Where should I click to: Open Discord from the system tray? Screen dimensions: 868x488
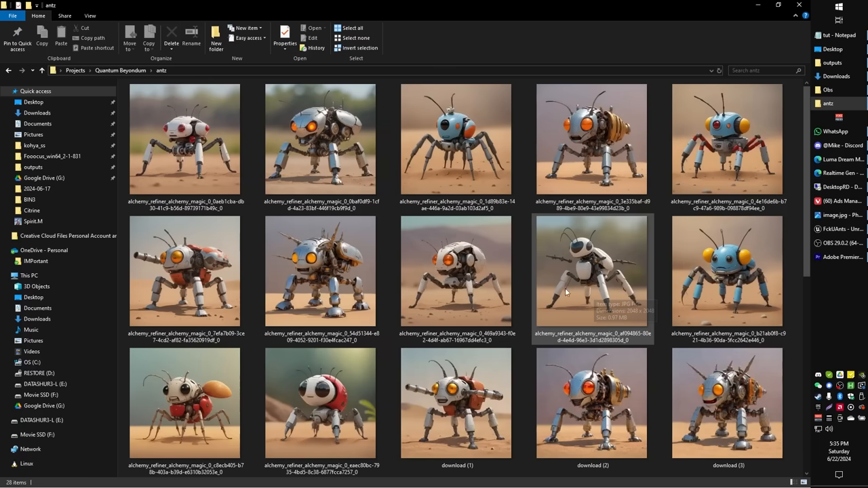(x=818, y=375)
